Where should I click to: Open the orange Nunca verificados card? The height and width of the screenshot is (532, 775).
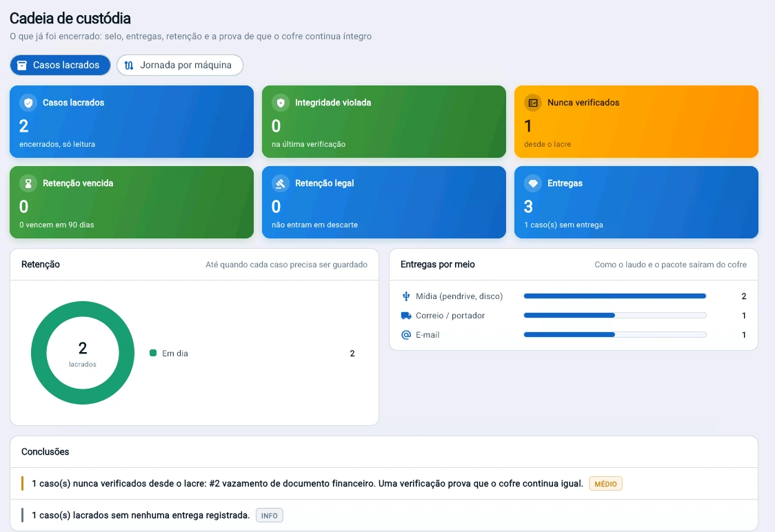pos(636,121)
